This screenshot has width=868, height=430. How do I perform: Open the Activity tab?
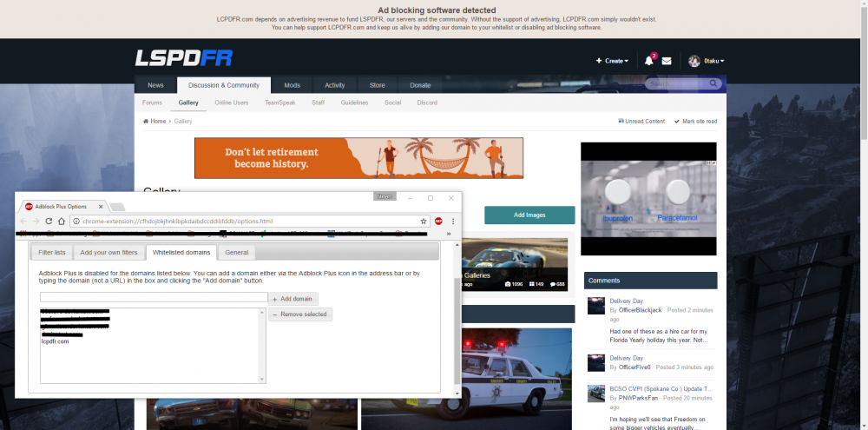coord(335,85)
